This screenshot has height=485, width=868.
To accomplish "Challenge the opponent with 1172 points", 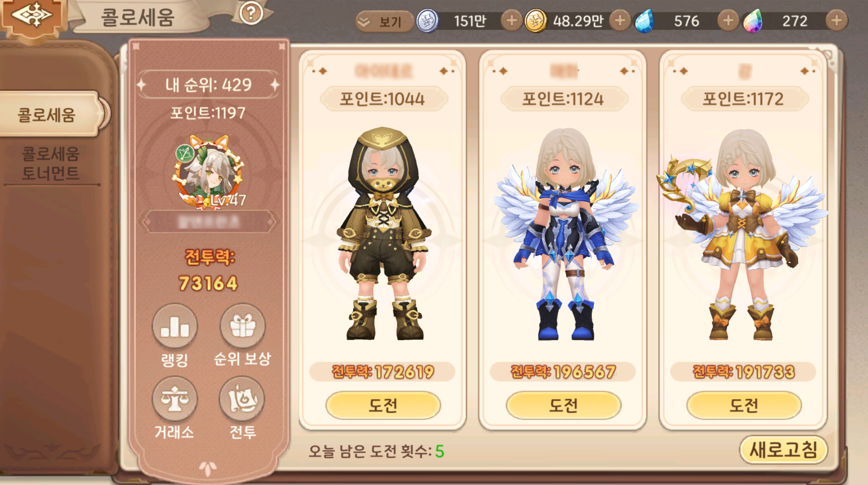I will tap(744, 405).
